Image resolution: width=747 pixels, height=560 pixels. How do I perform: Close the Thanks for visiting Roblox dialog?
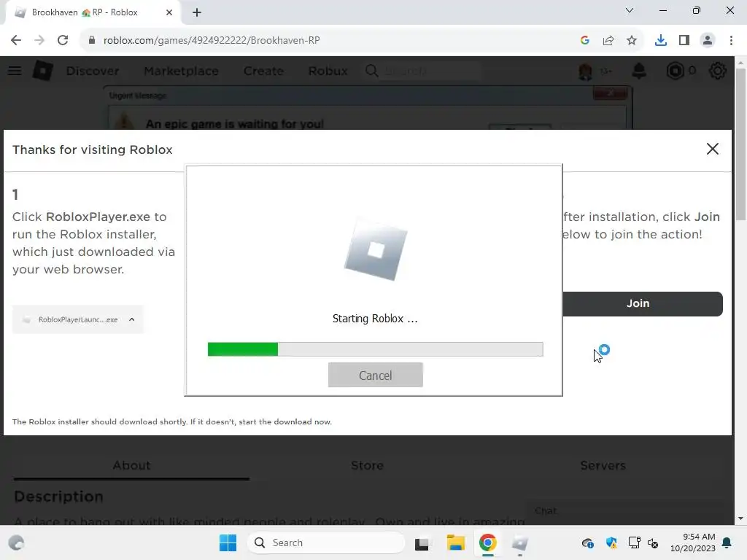point(712,149)
